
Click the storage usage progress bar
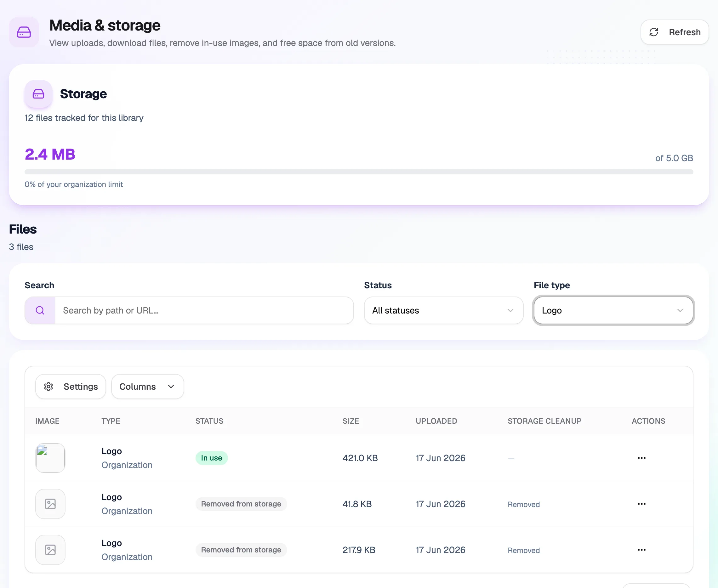[x=358, y=172]
